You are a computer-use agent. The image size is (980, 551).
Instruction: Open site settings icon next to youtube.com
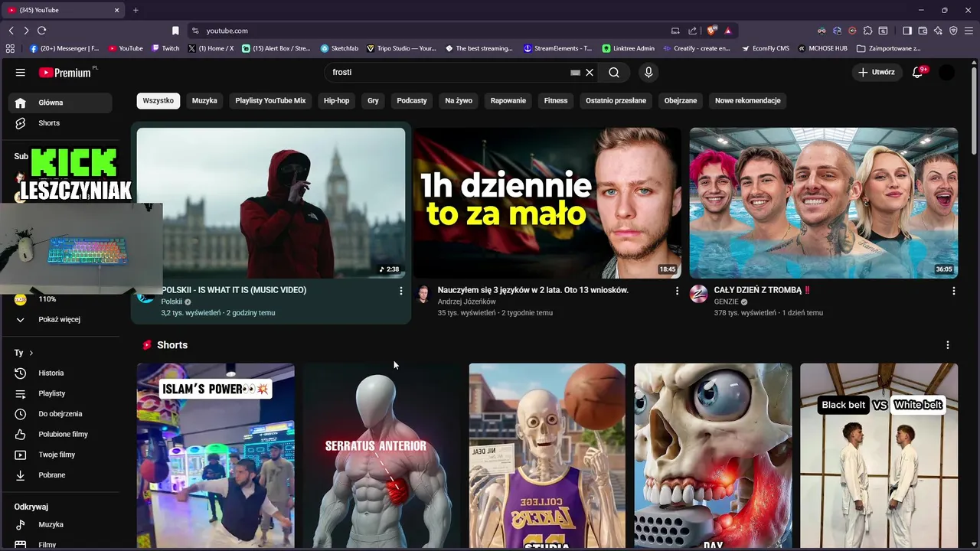pyautogui.click(x=195, y=31)
